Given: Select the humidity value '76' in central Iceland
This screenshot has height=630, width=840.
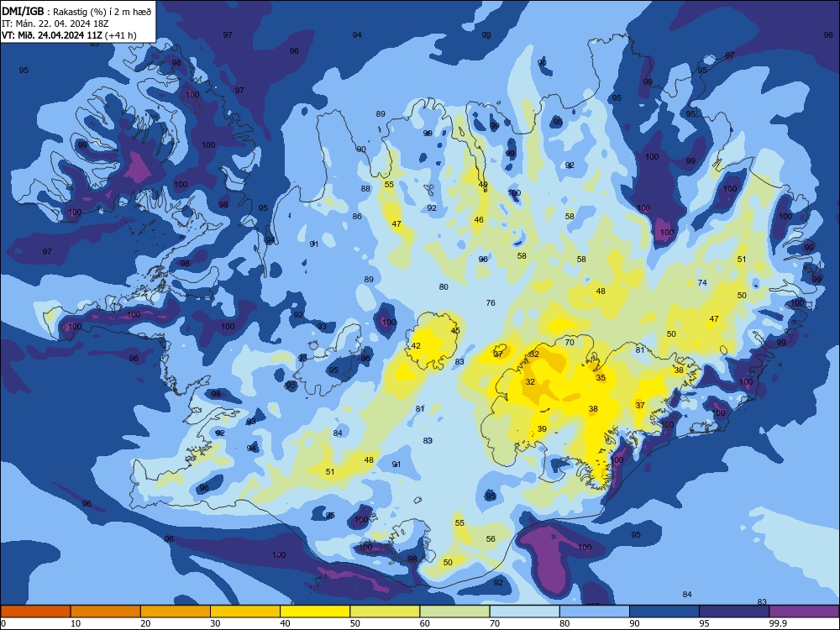Looking at the screenshot, I should click(x=491, y=303).
